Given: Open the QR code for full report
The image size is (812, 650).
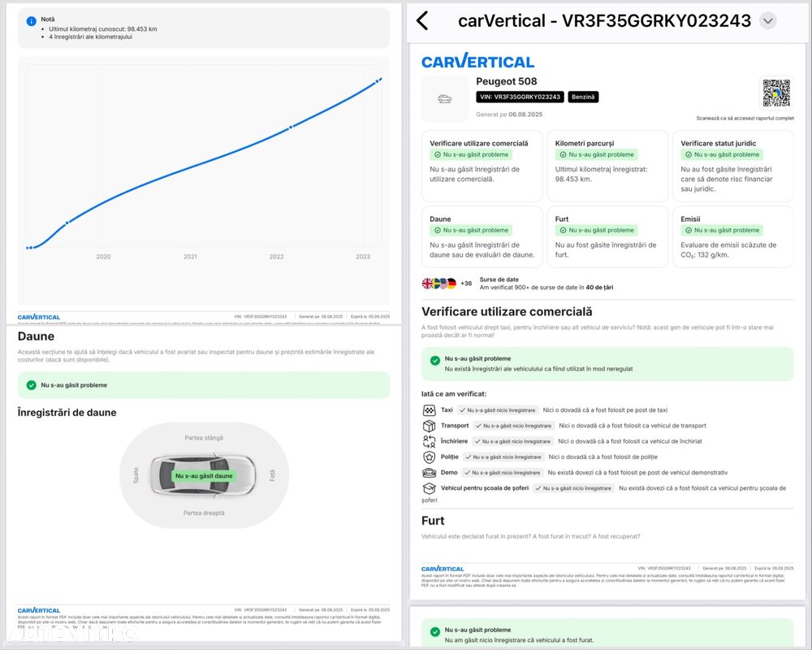Looking at the screenshot, I should (x=775, y=93).
